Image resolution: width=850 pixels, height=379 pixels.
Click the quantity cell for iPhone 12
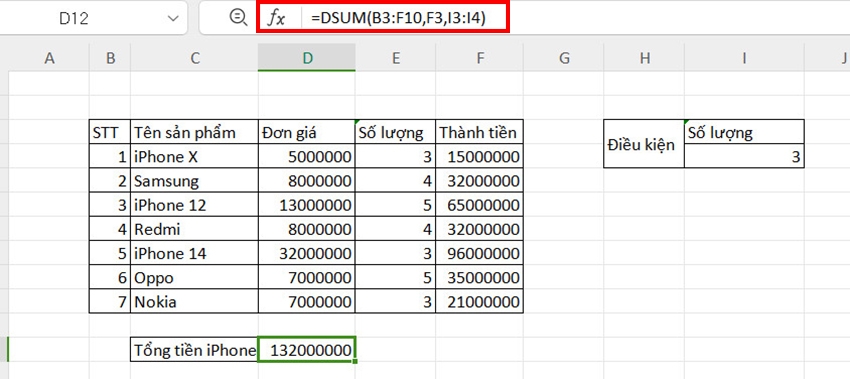click(396, 205)
